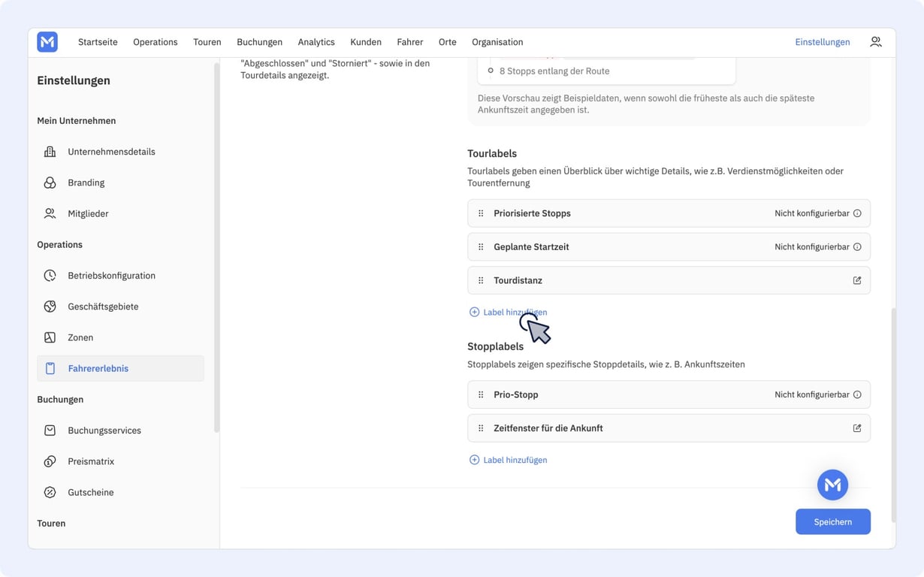The image size is (924, 577).
Task: Click the Gutscheine percent icon
Action: [50, 492]
